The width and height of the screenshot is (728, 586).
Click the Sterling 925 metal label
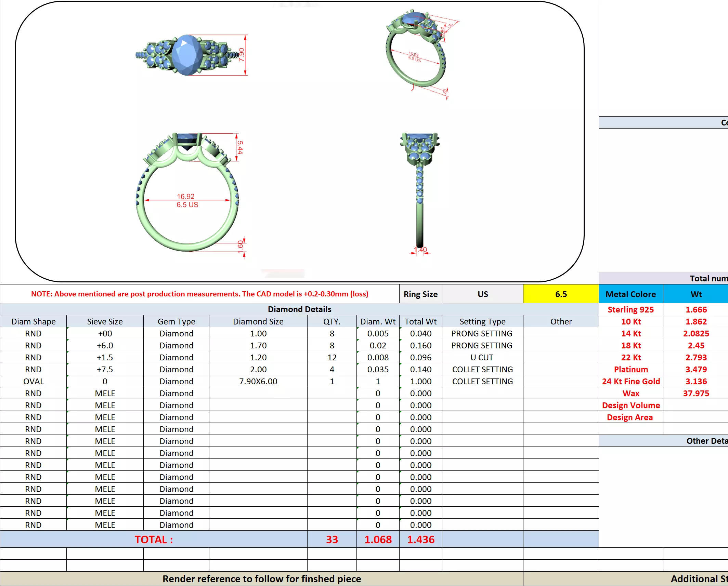tap(630, 309)
